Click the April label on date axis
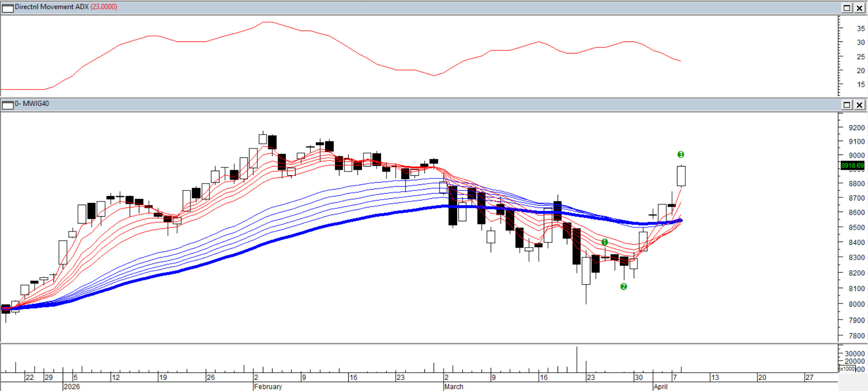The width and height of the screenshot is (868, 391). 660,386
